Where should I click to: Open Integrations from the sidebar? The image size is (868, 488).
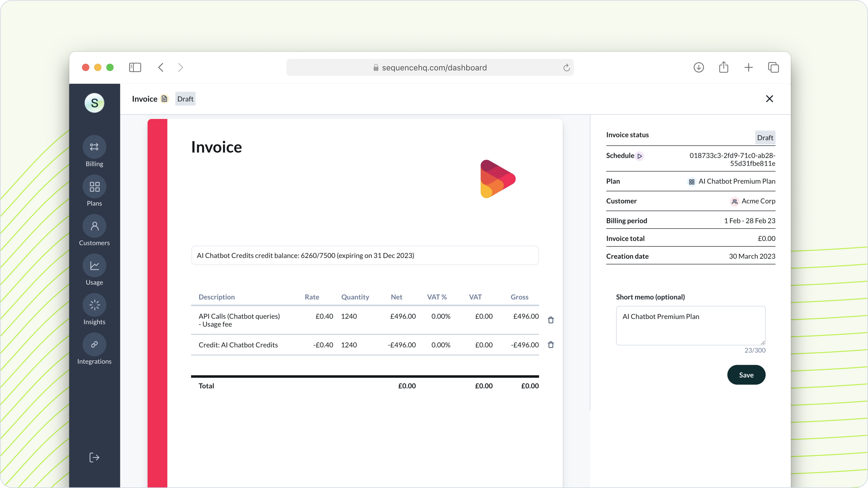click(x=94, y=344)
